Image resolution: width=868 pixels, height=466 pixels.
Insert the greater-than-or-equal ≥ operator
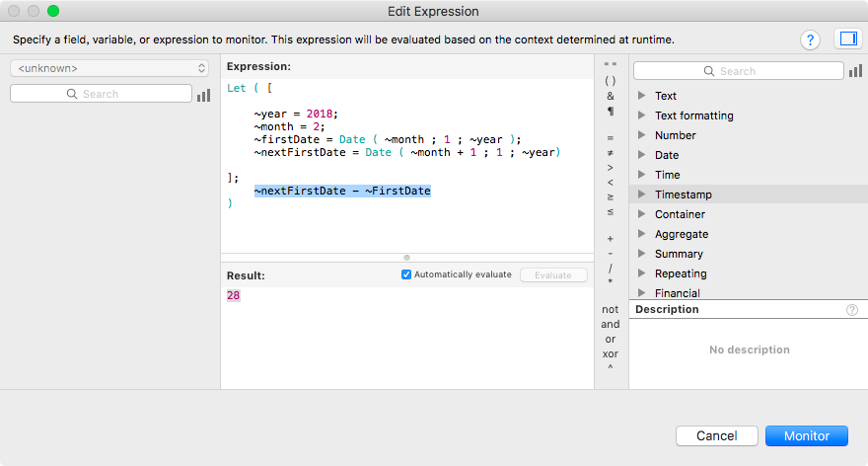pyautogui.click(x=610, y=196)
